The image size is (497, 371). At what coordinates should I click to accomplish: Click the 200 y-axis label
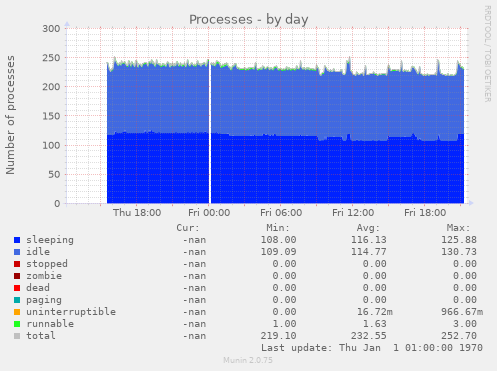51,87
